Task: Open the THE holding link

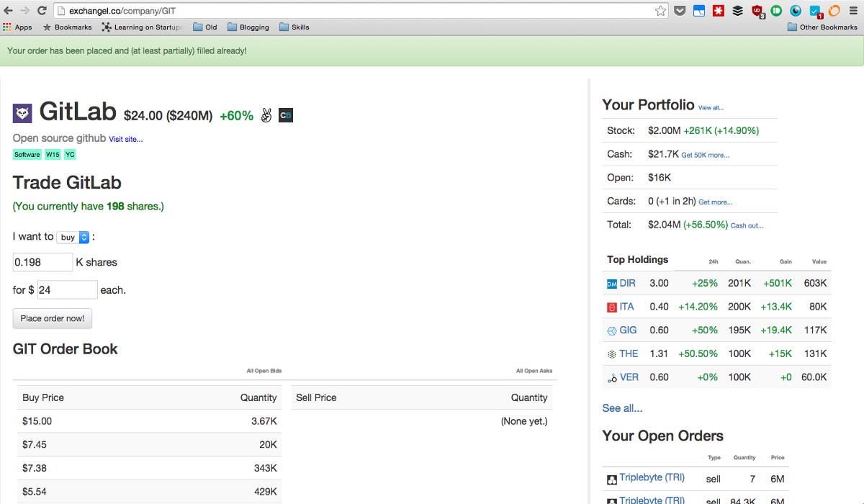Action: (629, 354)
